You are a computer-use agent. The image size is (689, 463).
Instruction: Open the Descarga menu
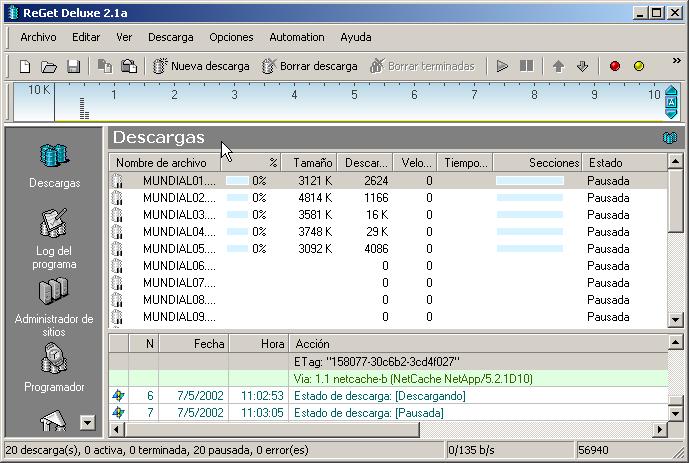click(x=170, y=37)
